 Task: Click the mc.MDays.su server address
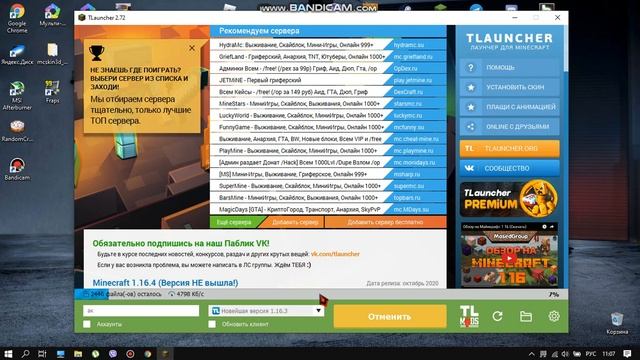tap(411, 209)
